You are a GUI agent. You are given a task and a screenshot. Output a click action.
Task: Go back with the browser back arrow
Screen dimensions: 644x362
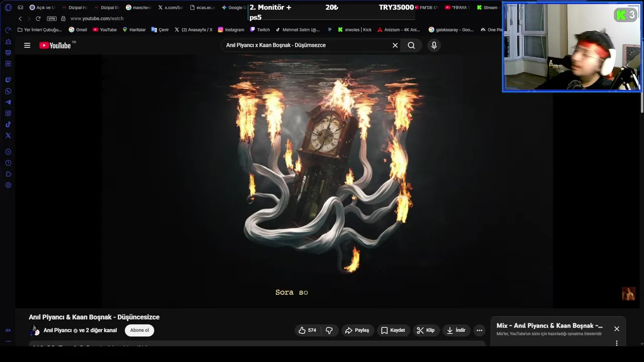point(20,19)
